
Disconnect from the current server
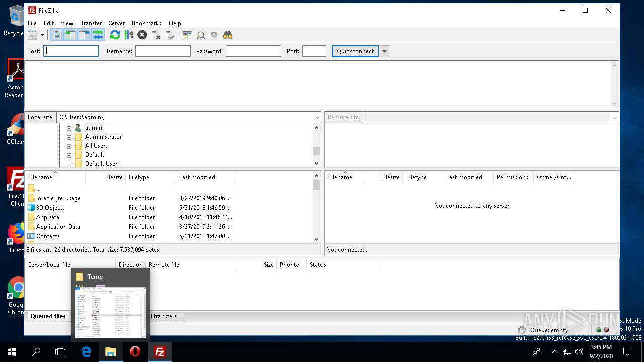click(156, 35)
